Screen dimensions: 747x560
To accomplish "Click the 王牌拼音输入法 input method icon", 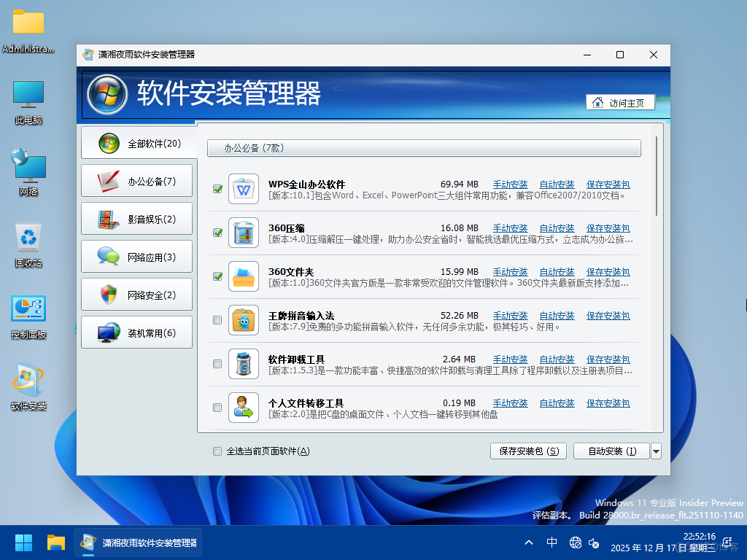I will pyautogui.click(x=243, y=320).
